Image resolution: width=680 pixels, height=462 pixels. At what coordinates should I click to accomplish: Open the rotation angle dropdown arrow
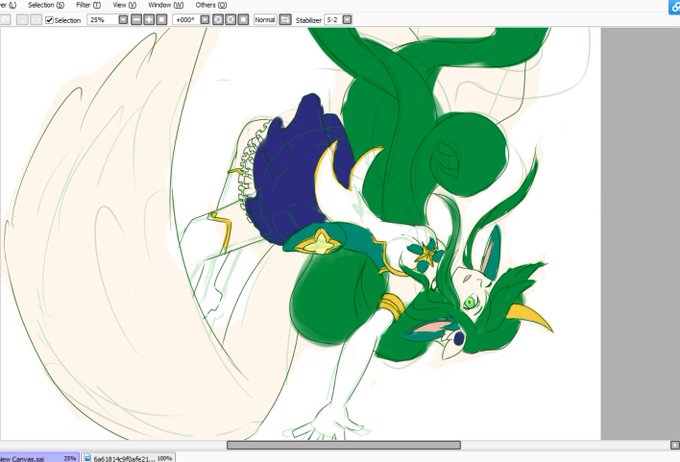coord(205,20)
